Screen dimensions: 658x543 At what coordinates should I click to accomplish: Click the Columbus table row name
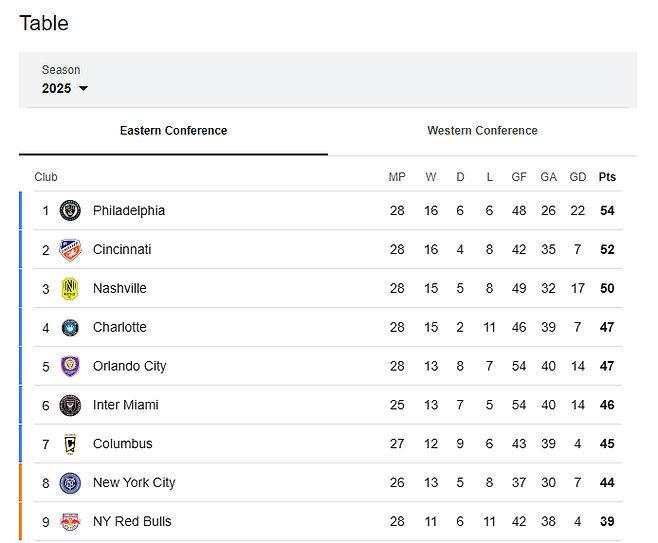(x=123, y=444)
